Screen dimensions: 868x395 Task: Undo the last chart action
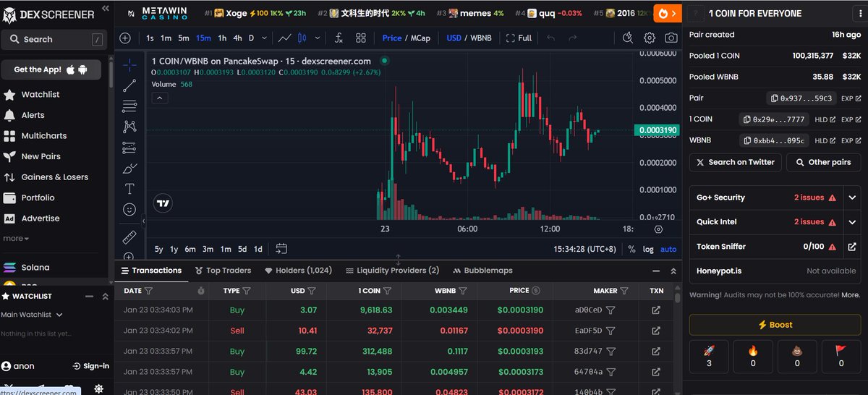(551, 38)
